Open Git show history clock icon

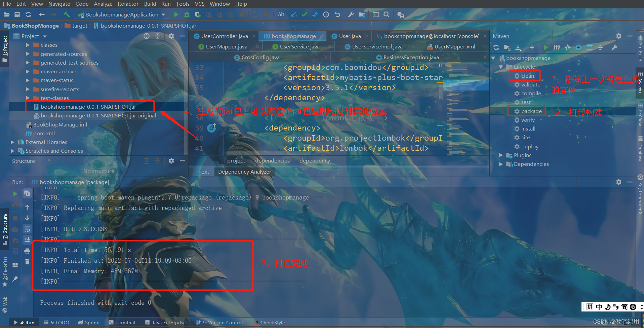pos(326,14)
